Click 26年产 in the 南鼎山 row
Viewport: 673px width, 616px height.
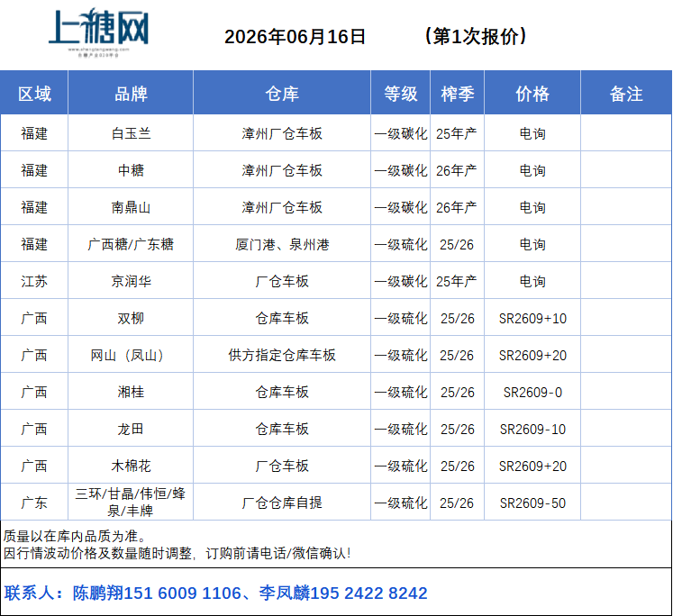[x=457, y=207]
